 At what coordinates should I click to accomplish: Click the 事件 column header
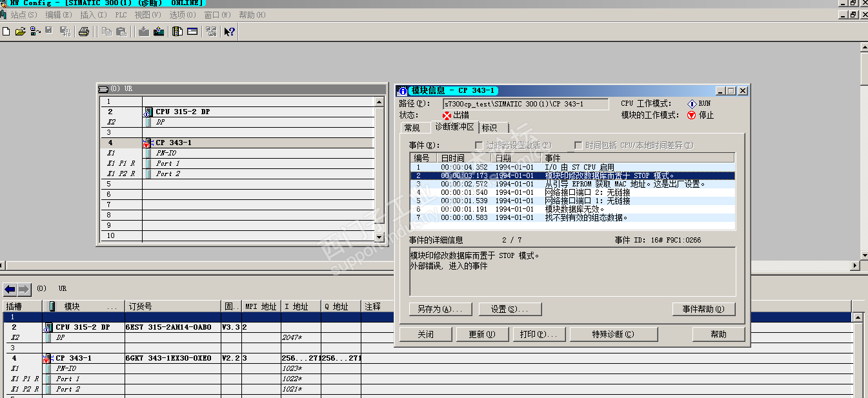[x=638, y=158]
